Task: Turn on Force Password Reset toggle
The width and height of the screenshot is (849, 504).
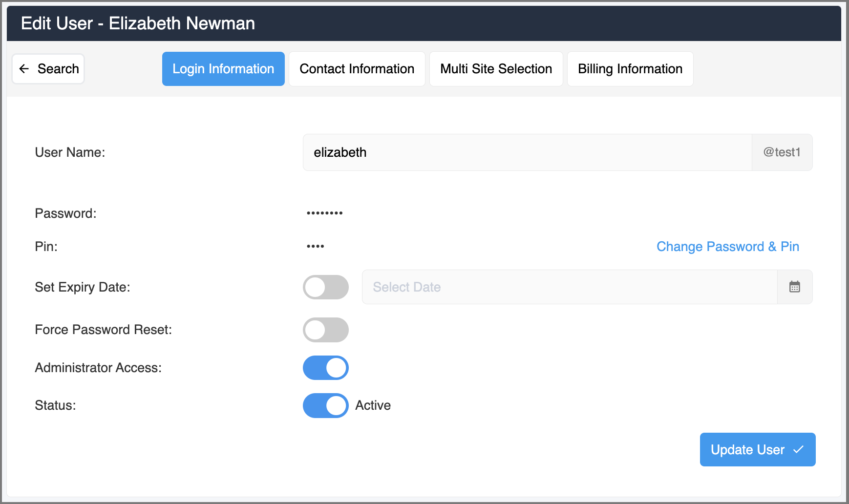Action: [326, 330]
